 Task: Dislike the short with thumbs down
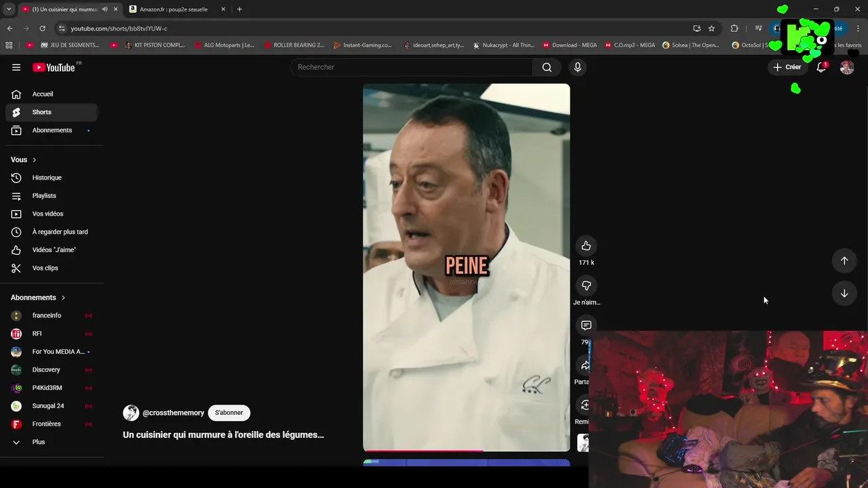586,285
